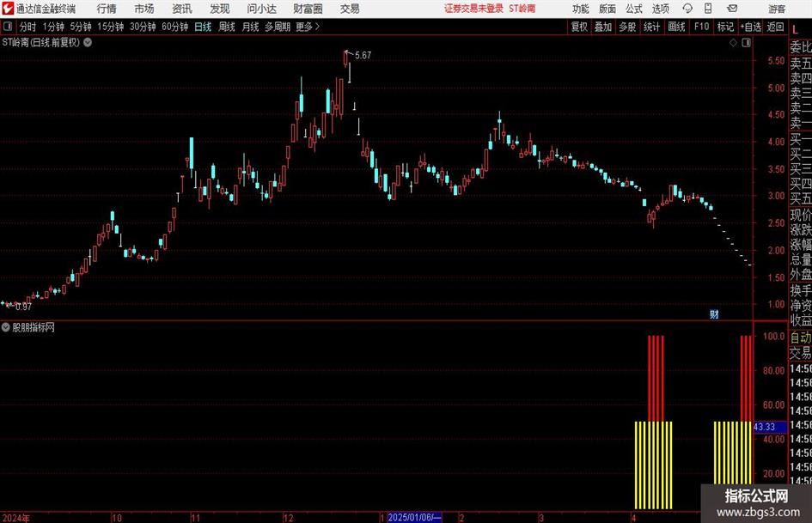Screen dimensions: 812x523
Task: Switch to 周线 weekly period
Action: tap(227, 27)
